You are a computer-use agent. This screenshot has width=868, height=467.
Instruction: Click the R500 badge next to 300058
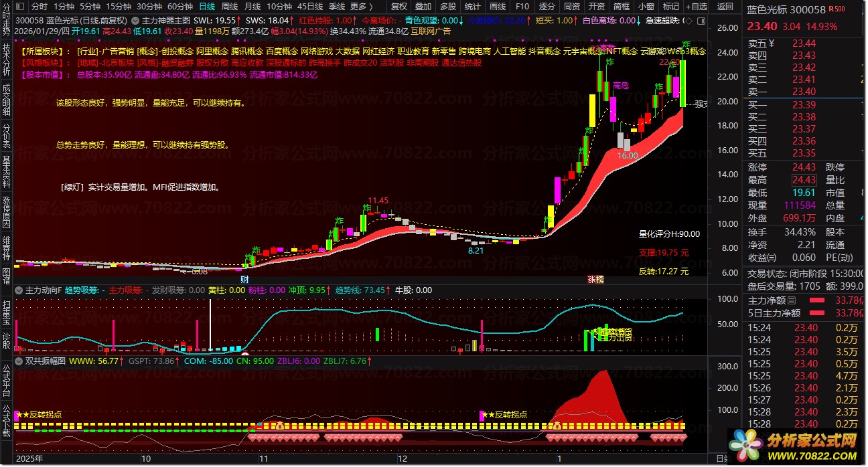837,9
